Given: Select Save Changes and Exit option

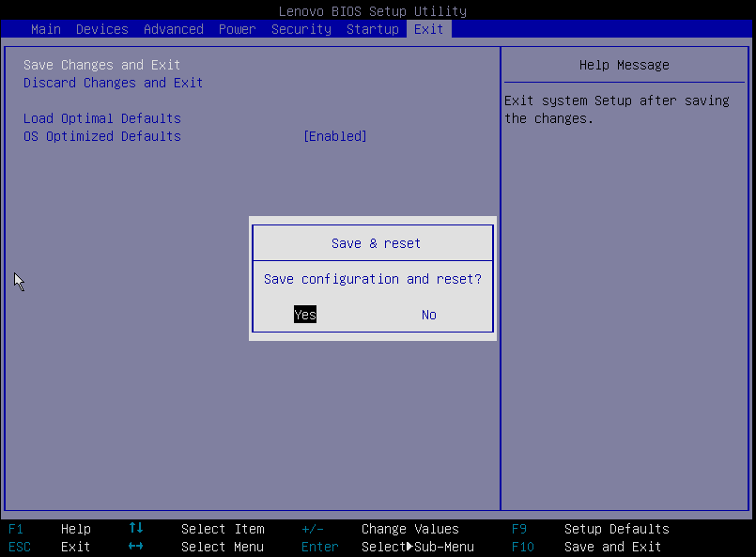Looking at the screenshot, I should [101, 65].
